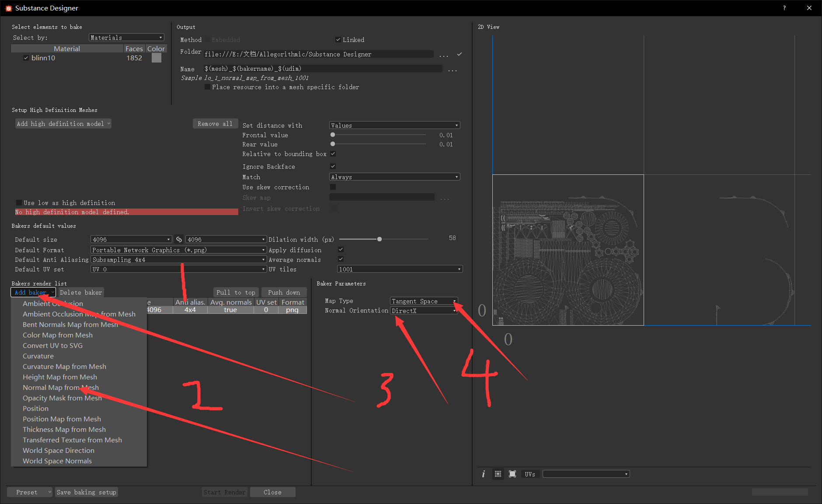Screen dimensions: 822x504
Task: Choose 'Thickness Map from Mesh' in the baker menu
Action: (64, 429)
